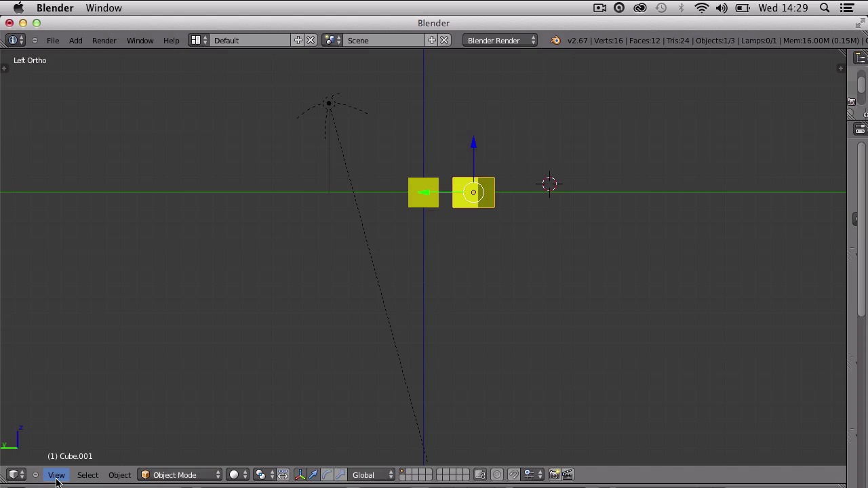868x488 pixels.
Task: Open the Outliner editor type icon
Action: tap(860, 59)
